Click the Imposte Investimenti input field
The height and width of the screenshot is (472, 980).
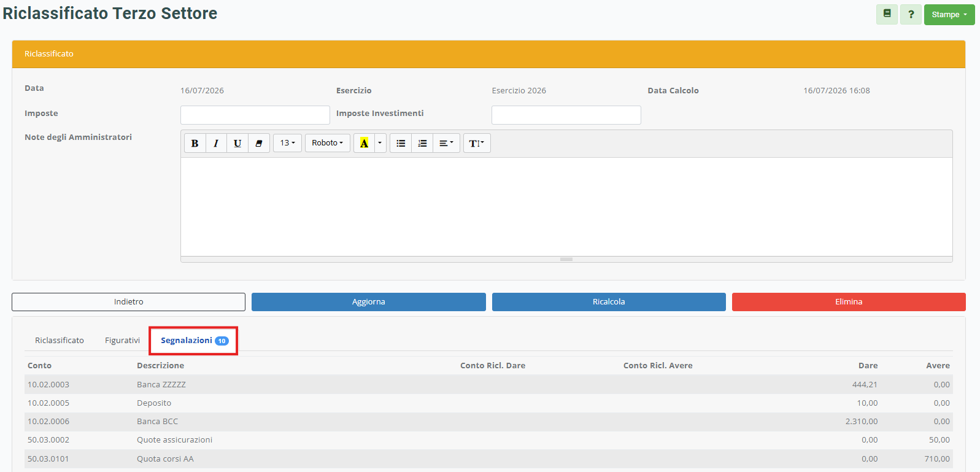coord(566,115)
